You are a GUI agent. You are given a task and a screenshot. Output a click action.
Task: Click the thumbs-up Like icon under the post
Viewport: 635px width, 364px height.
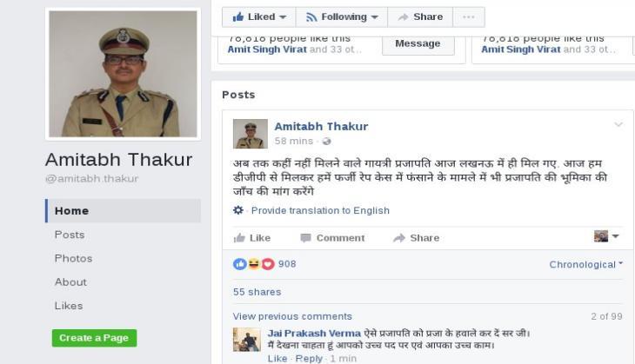(x=239, y=238)
